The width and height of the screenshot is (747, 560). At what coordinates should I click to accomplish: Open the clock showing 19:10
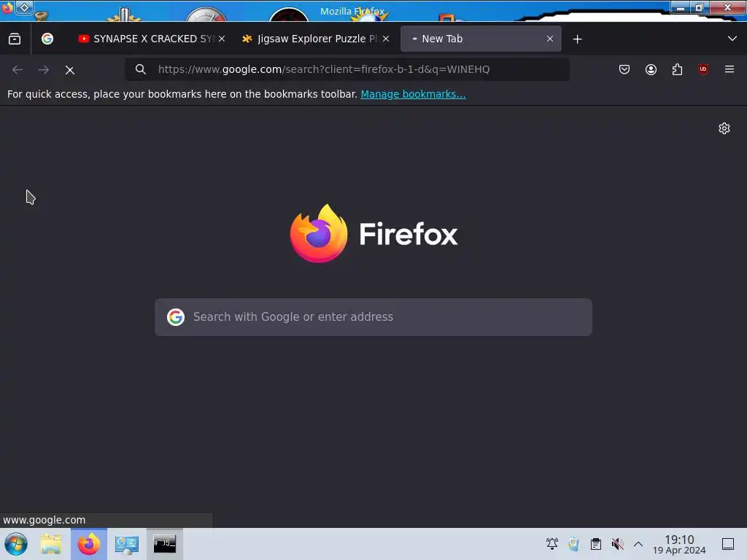(679, 544)
